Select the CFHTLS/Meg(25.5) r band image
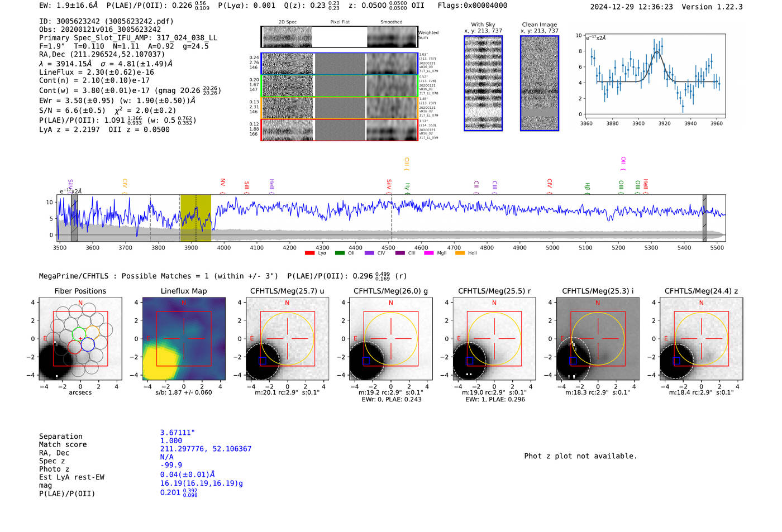 (494, 339)
